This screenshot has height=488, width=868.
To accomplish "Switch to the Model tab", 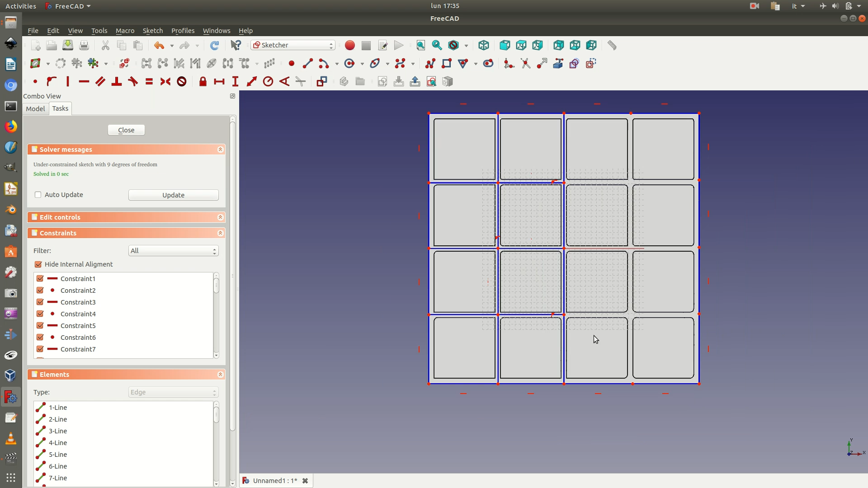I will pyautogui.click(x=35, y=109).
